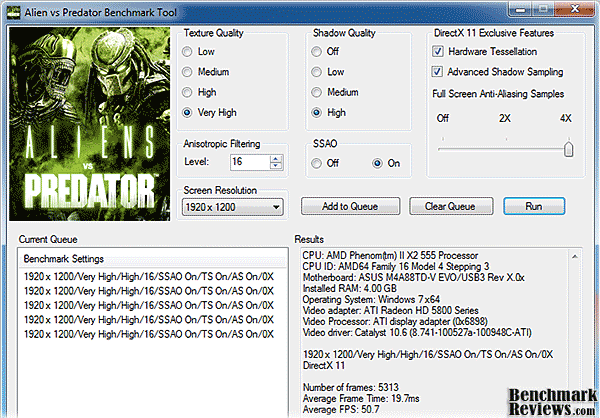Click the 'Number of frames: 5313' result
Image resolution: width=600 pixels, height=418 pixels.
(351, 387)
